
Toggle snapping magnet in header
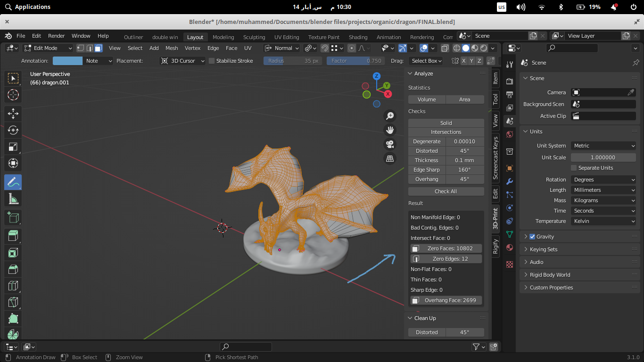(x=325, y=48)
